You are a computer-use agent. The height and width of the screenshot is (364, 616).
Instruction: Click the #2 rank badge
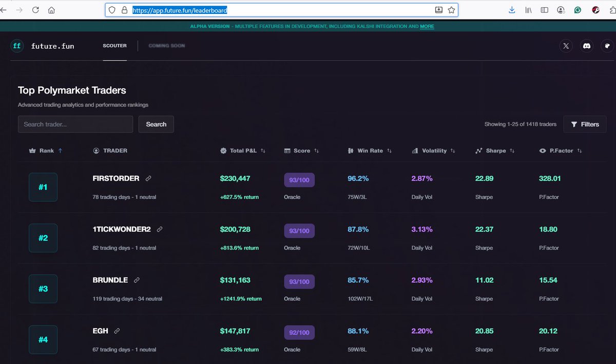43,238
